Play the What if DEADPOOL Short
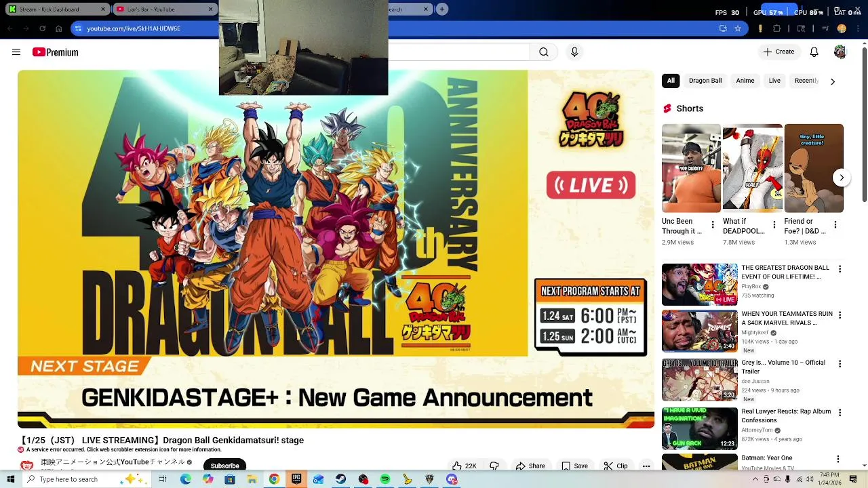 coord(752,168)
